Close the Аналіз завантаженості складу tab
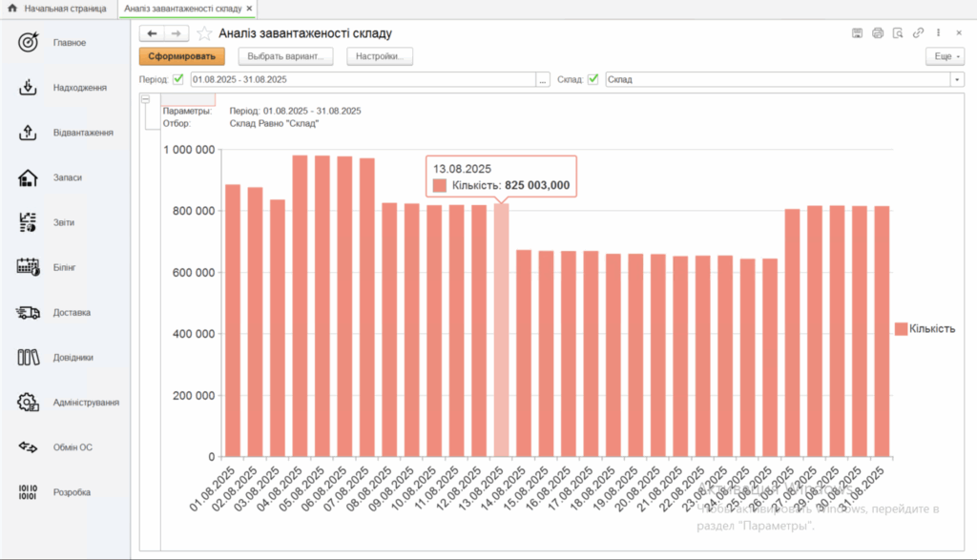This screenshot has width=977, height=560. 250,8
